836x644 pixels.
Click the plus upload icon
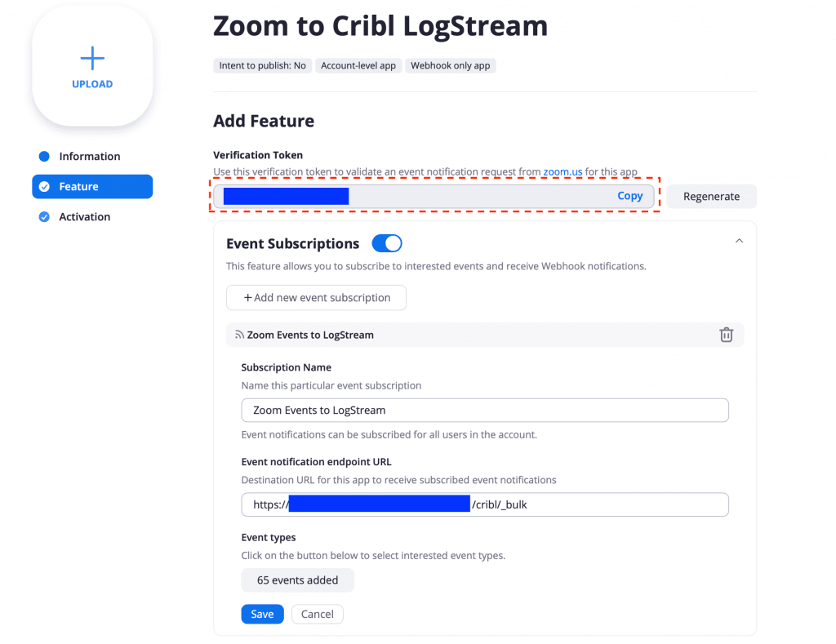coord(92,59)
